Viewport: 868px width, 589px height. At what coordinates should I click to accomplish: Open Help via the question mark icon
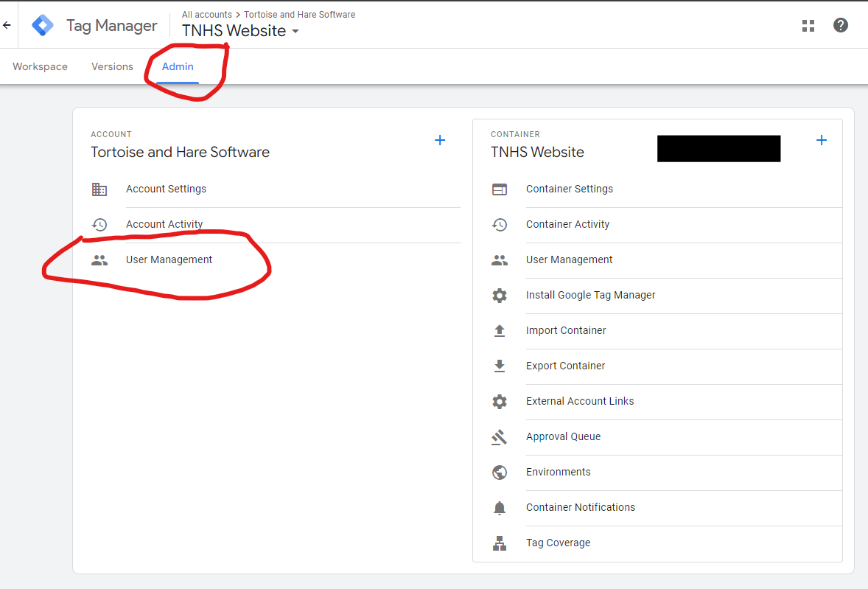coord(841,25)
